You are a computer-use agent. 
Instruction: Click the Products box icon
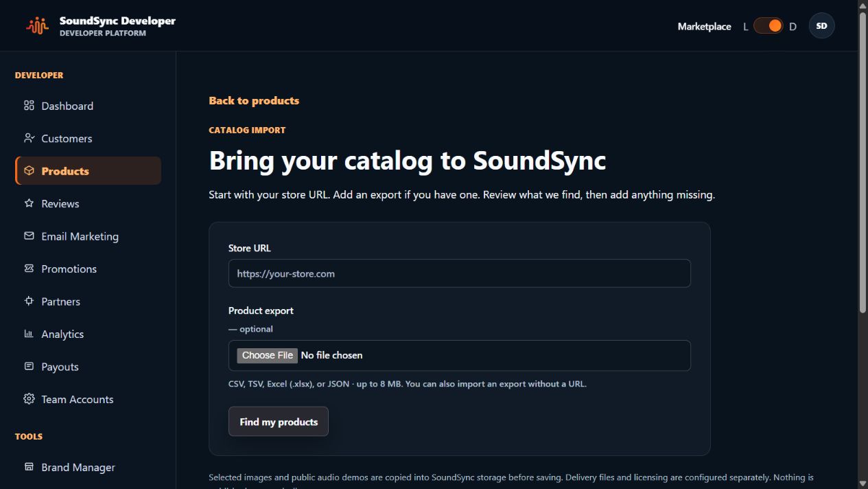(29, 171)
